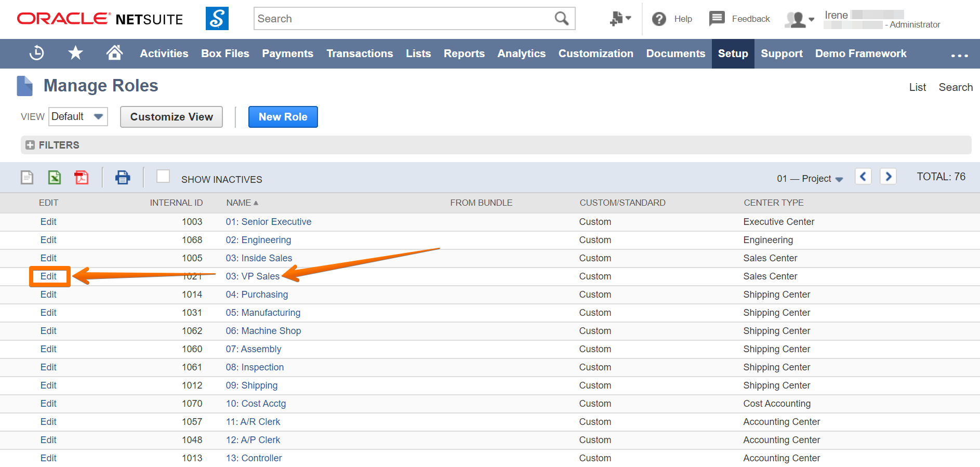Open the 11: A/R Clerk role
Image resolution: width=980 pixels, height=467 pixels.
[x=253, y=422]
